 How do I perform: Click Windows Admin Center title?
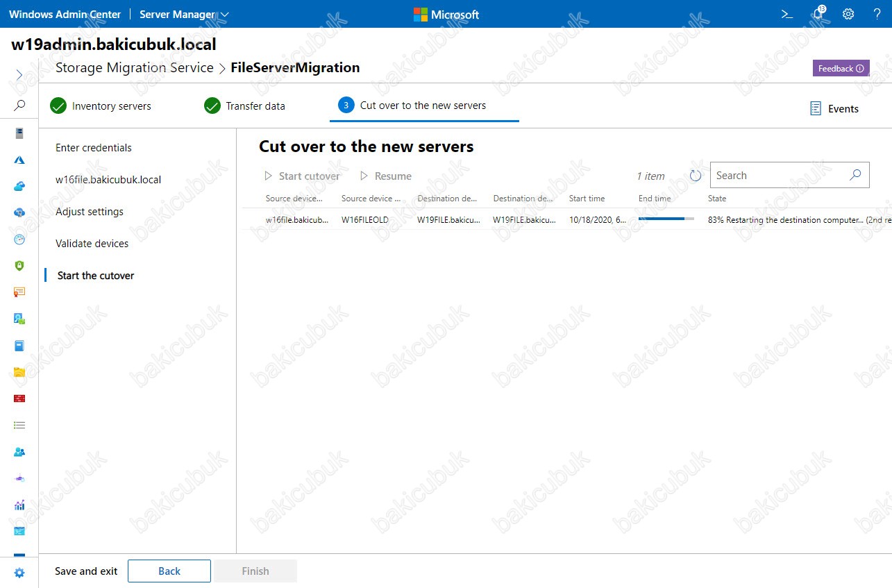pyautogui.click(x=65, y=14)
